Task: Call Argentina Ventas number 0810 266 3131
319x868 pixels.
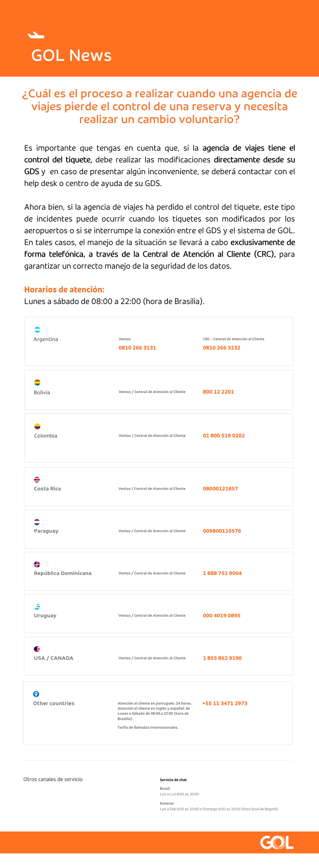Action: [137, 348]
